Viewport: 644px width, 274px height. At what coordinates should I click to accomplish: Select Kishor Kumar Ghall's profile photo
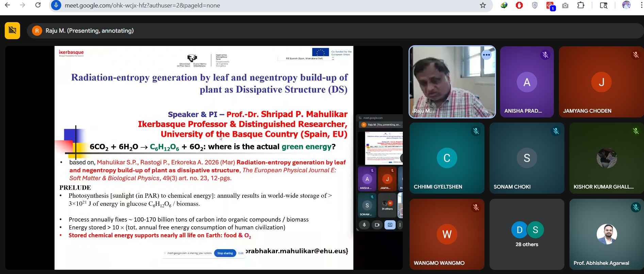pyautogui.click(x=607, y=158)
